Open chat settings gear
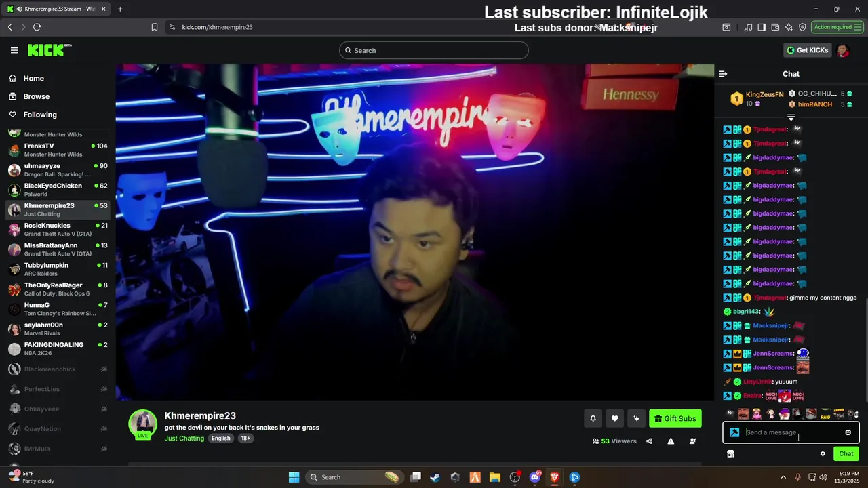The height and width of the screenshot is (488, 868). pyautogui.click(x=823, y=454)
